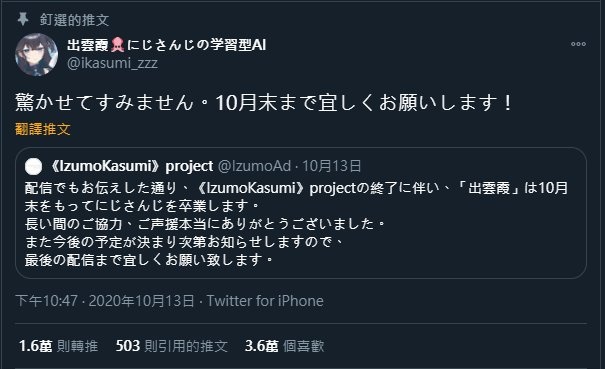This screenshot has width=605, height=369.
Task: Click 翻譯推文 to translate the tweet
Action: point(42,129)
